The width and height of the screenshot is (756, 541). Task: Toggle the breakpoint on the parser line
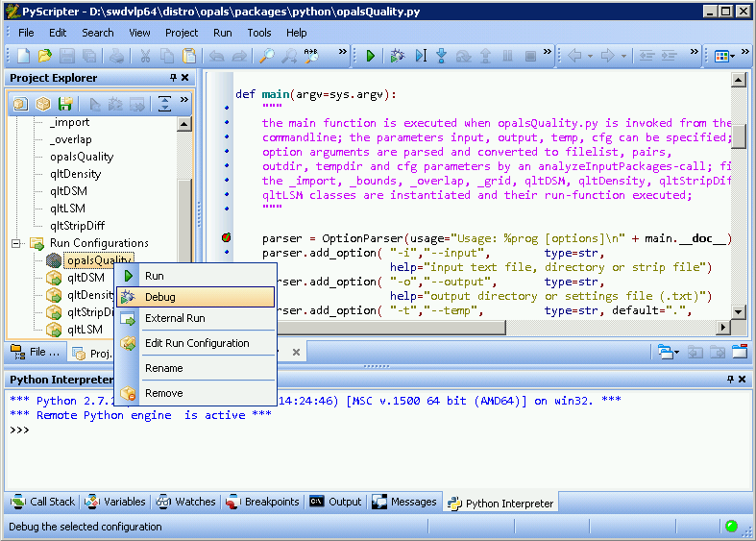(227, 237)
